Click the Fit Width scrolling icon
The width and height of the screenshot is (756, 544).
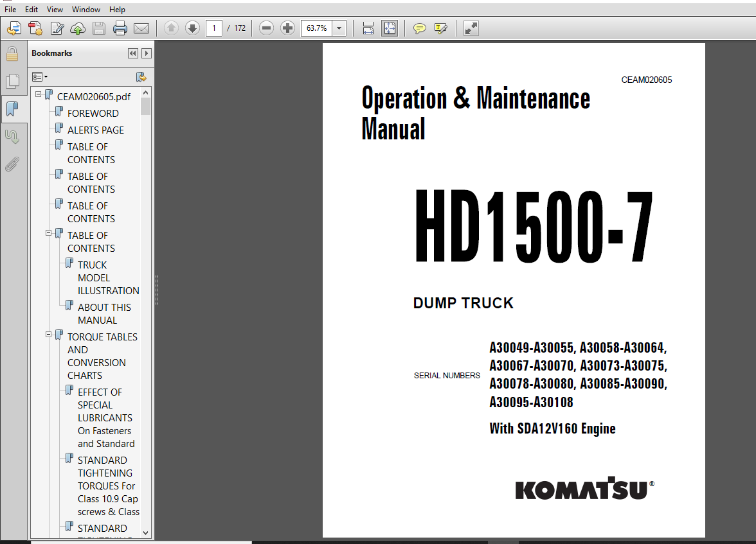click(368, 28)
